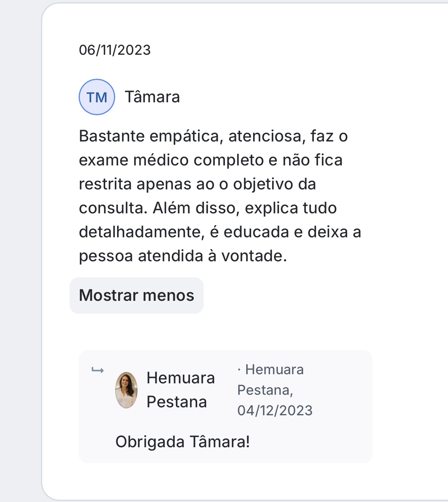Click the review date 06/11/2023

pyautogui.click(x=115, y=50)
